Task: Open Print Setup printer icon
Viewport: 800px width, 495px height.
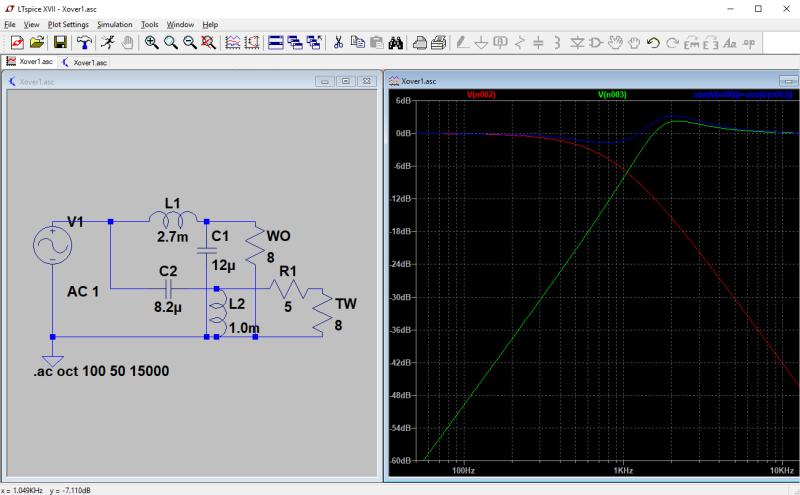Action: 419,42
